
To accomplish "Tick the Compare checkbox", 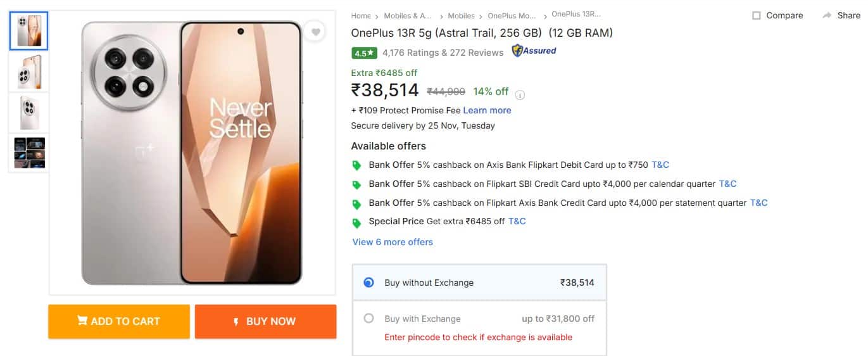I will click(757, 15).
